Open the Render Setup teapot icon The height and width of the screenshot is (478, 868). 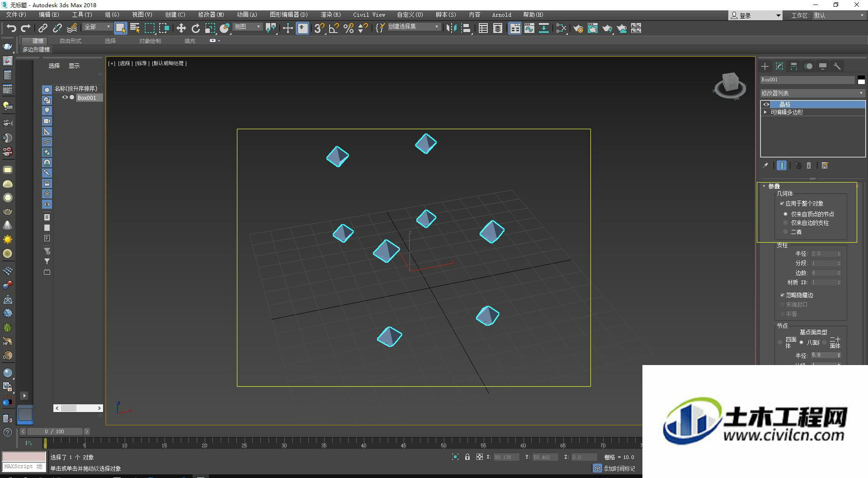point(578,28)
